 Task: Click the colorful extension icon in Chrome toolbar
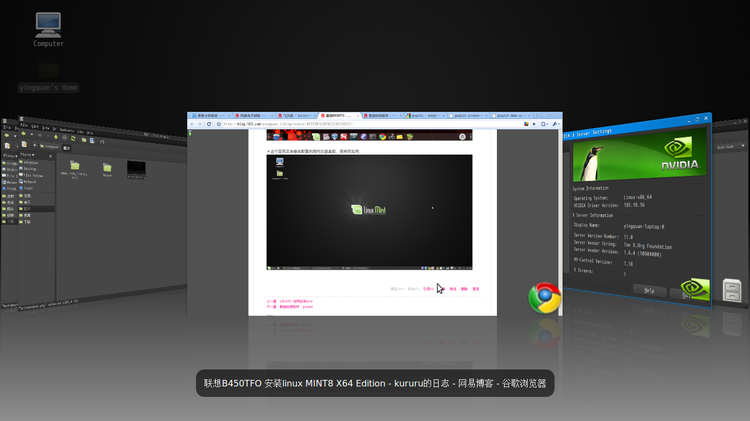coord(526,124)
